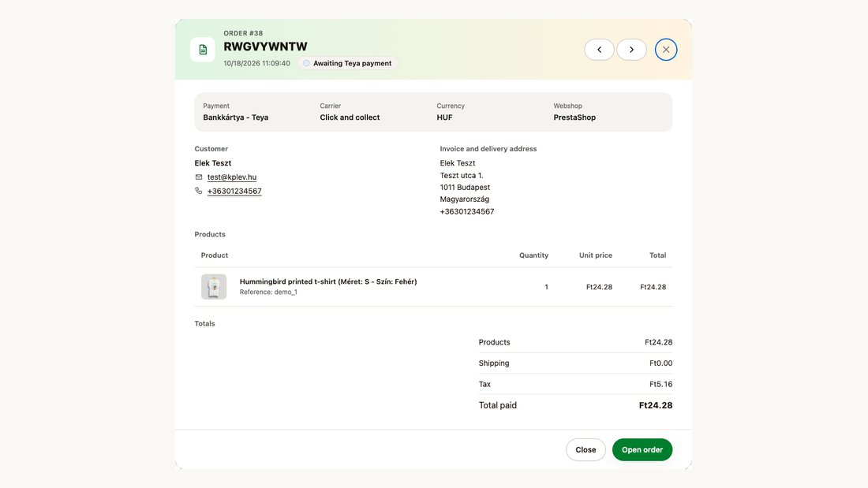
Task: Close the order dialog with X icon
Action: [x=666, y=50]
